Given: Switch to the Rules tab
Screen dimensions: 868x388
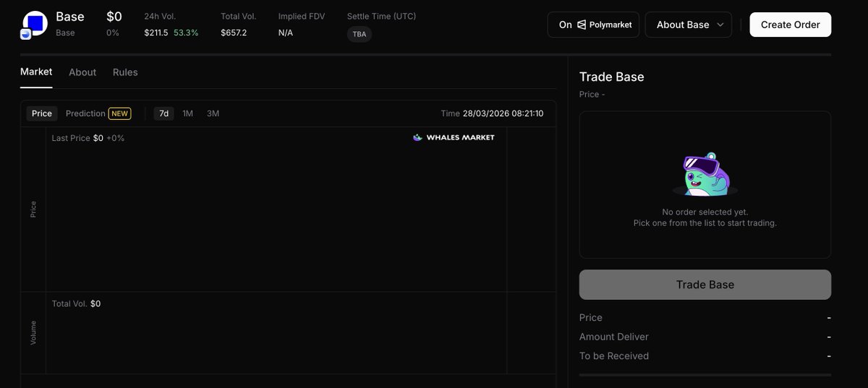Looking at the screenshot, I should point(125,72).
